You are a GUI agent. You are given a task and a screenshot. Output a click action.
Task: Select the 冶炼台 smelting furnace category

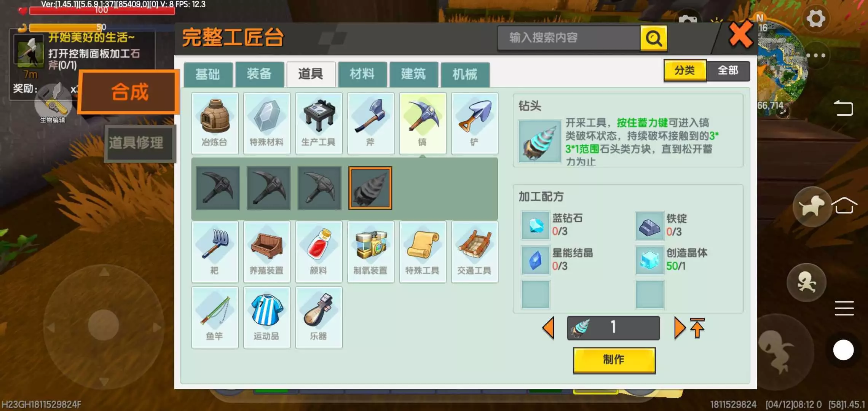coord(215,123)
